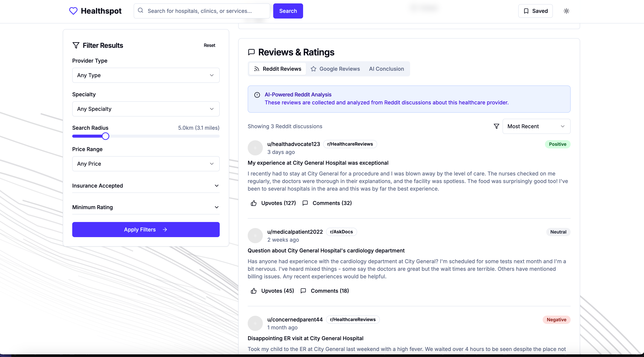Open the Provider Type Any Type dropdown

(146, 75)
